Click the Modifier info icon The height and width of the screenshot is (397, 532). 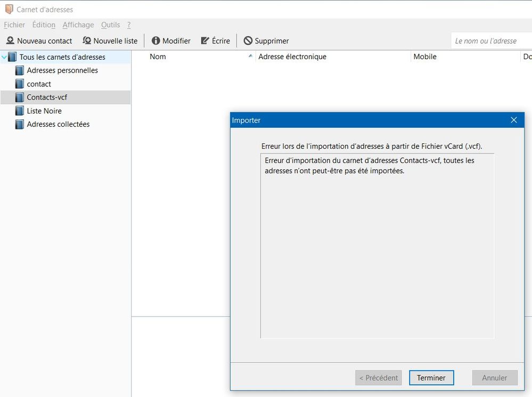[156, 41]
